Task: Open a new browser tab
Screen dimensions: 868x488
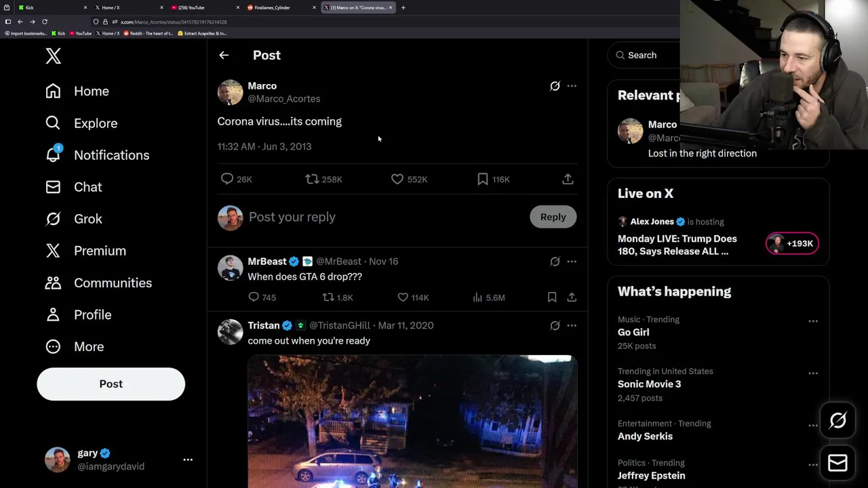Action: click(403, 7)
